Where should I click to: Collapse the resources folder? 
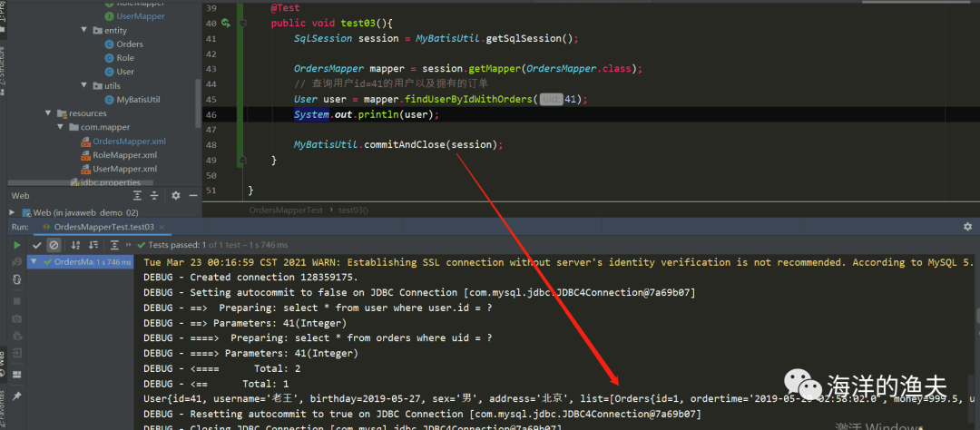point(48,113)
